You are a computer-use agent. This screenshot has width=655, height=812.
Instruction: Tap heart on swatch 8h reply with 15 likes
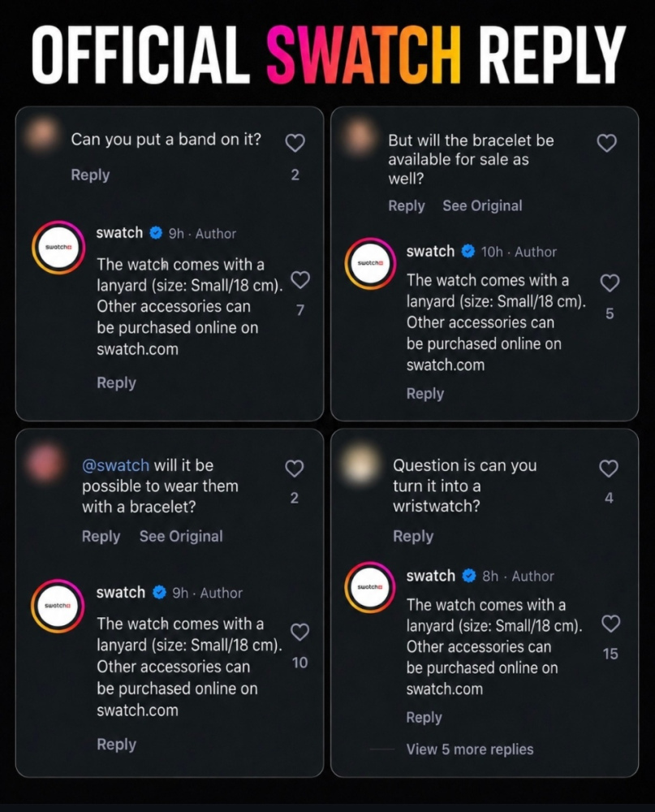click(611, 624)
